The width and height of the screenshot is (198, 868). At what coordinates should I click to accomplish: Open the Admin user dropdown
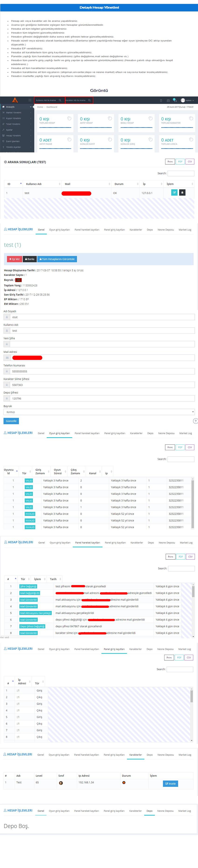(187, 100)
